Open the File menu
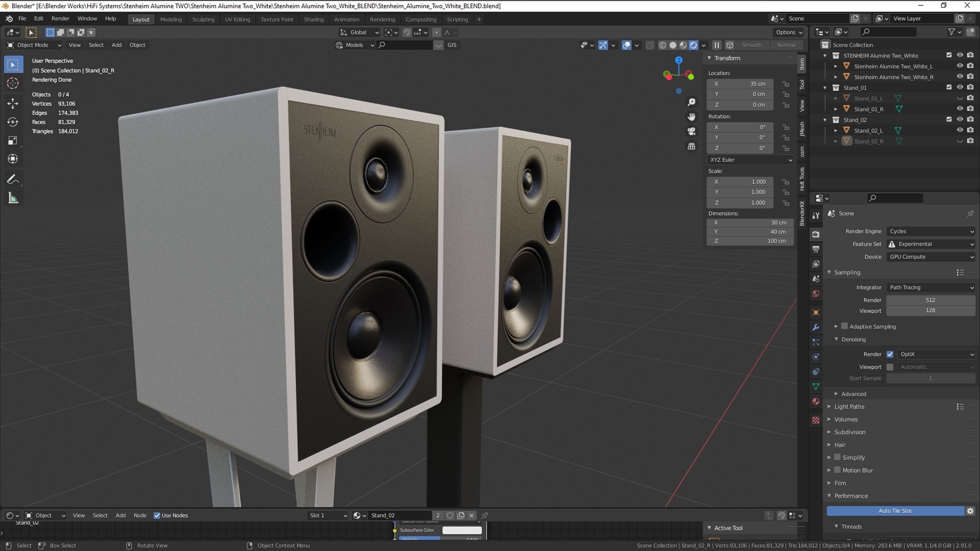Screen dimensions: 980x551 (22, 19)
